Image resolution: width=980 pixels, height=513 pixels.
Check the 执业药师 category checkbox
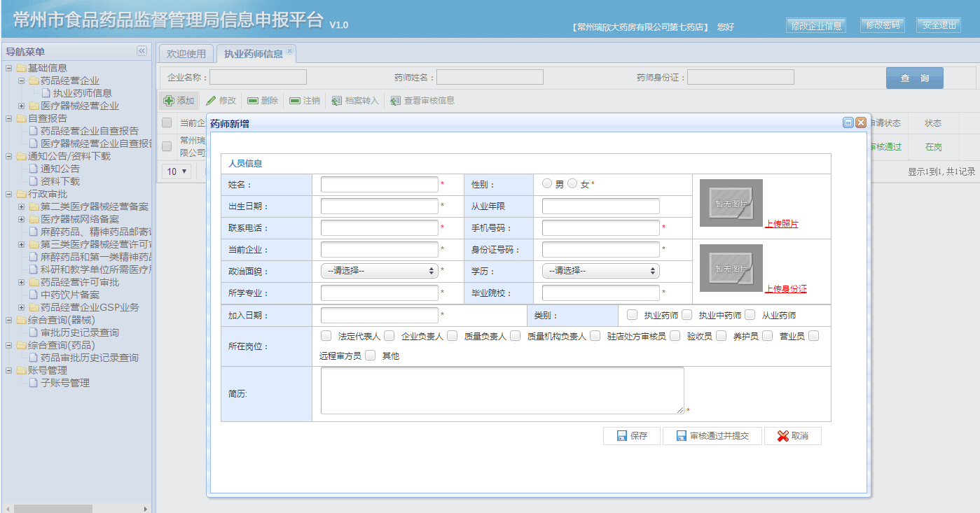pos(633,315)
